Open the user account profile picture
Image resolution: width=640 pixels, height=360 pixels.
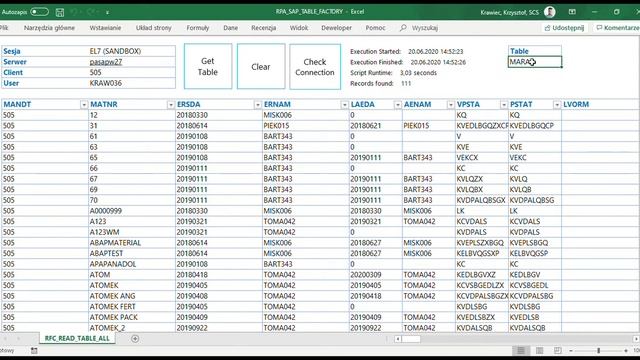pos(549,12)
